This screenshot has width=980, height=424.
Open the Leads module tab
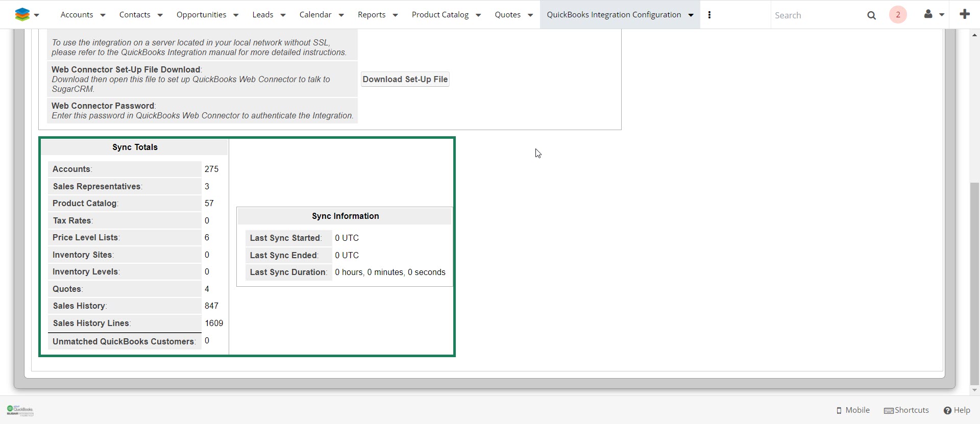click(262, 15)
